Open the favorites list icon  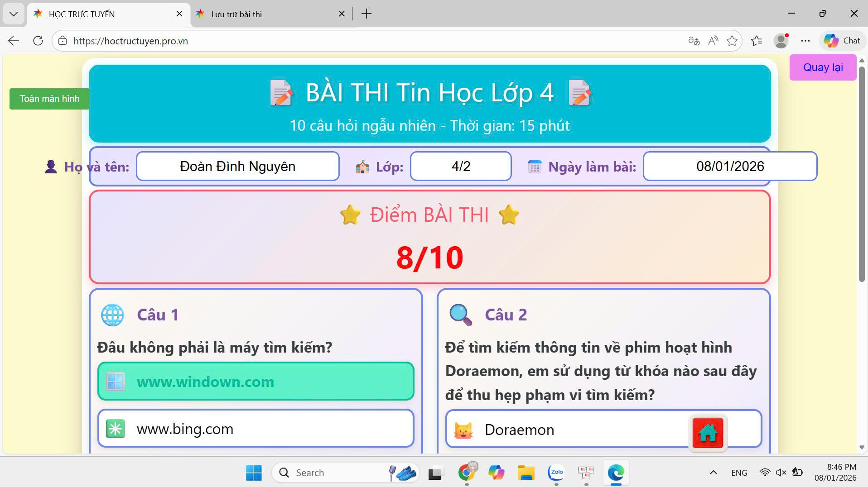757,41
